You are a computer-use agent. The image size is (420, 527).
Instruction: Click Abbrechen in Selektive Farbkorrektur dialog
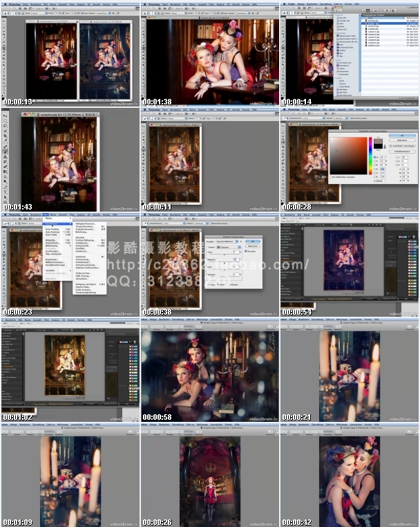point(253,246)
